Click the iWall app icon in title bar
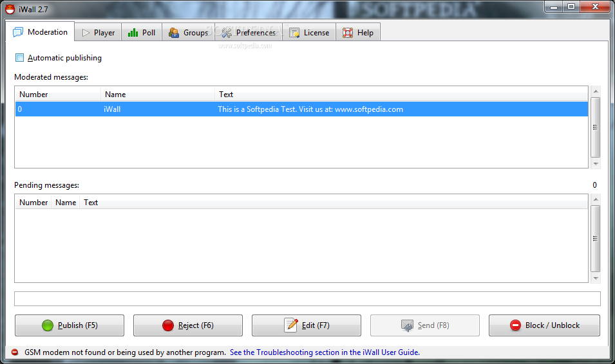This screenshot has width=615, height=364. [x=10, y=9]
